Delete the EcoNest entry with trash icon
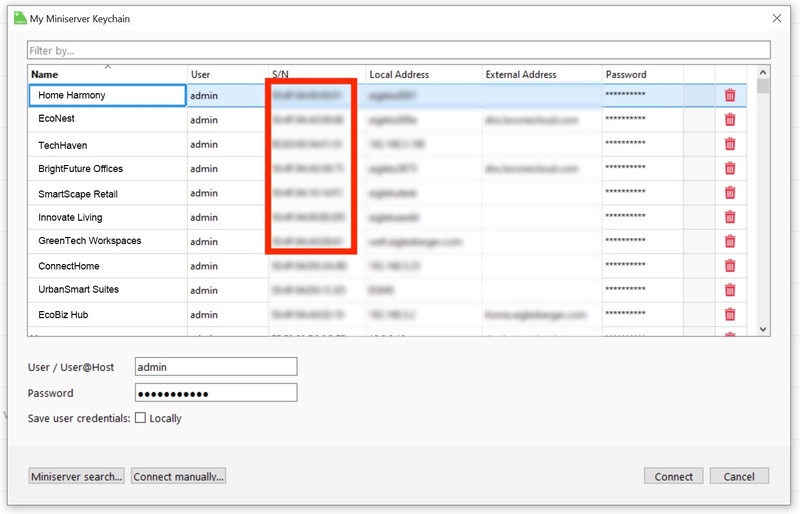This screenshot has width=800, height=514. tap(730, 120)
